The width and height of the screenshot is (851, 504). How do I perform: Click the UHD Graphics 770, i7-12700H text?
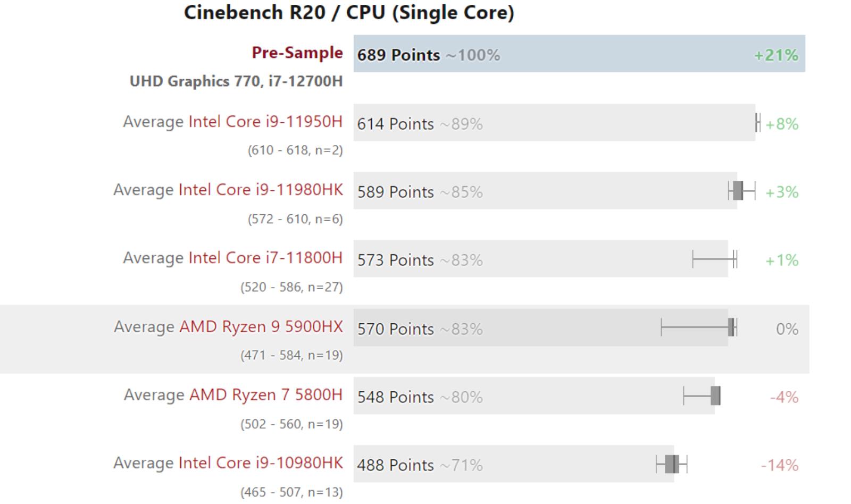pyautogui.click(x=236, y=81)
